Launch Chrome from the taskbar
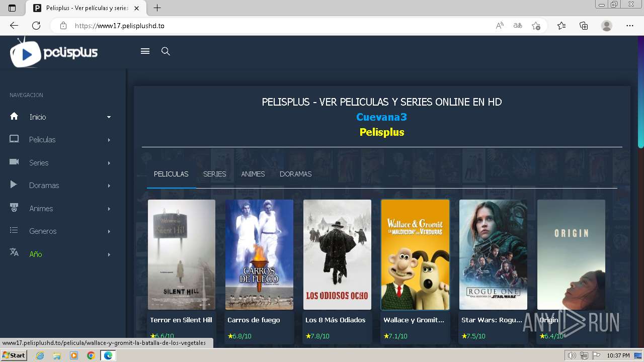Viewport: 644px width, 362px height. (91, 355)
